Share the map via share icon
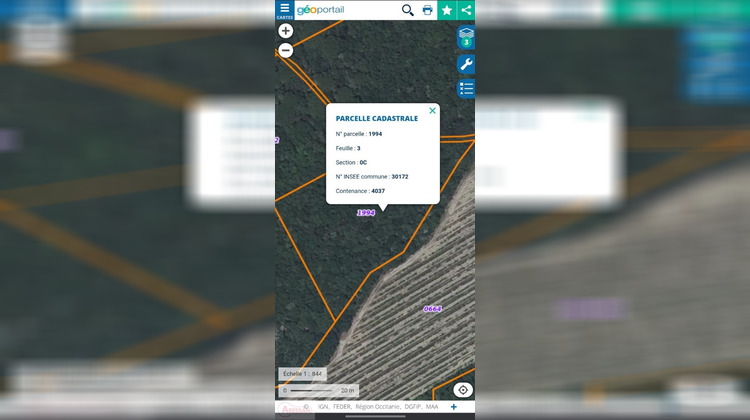750x420 pixels. click(466, 10)
